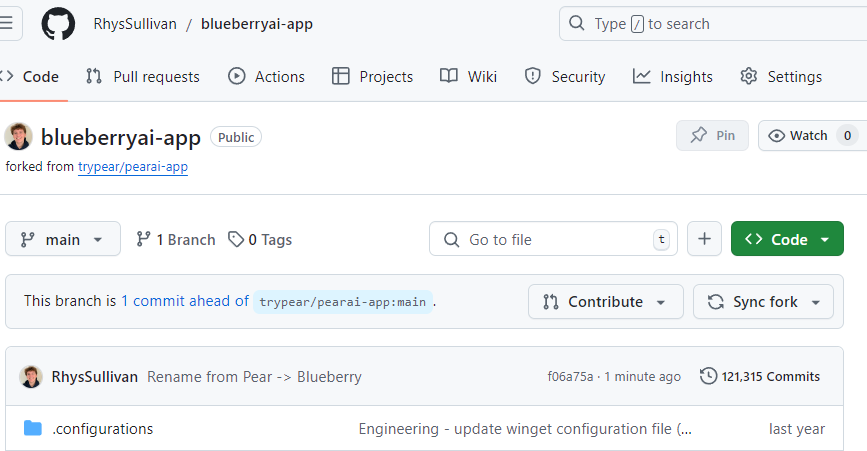
Task: Open the green Code dropdown button
Action: [787, 239]
